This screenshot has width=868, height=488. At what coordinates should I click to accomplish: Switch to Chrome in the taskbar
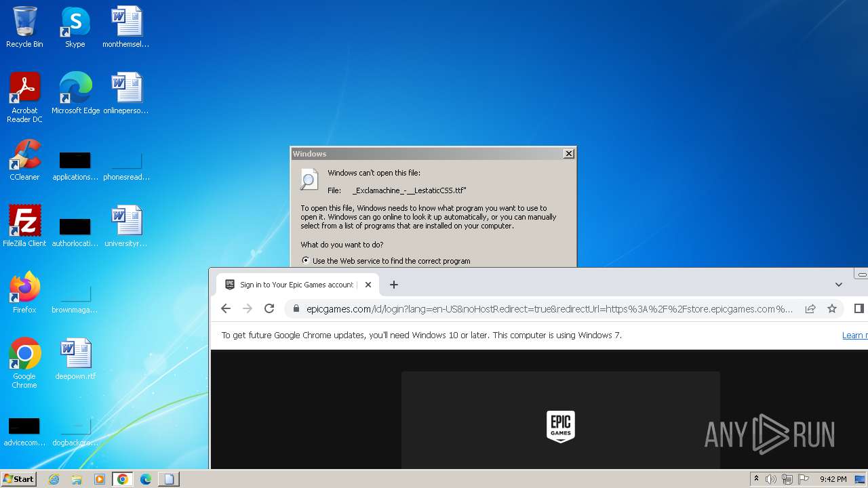122,479
